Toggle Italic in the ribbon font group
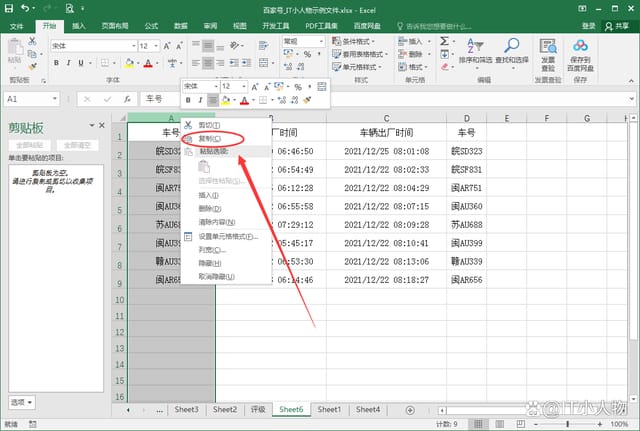 click(69, 62)
